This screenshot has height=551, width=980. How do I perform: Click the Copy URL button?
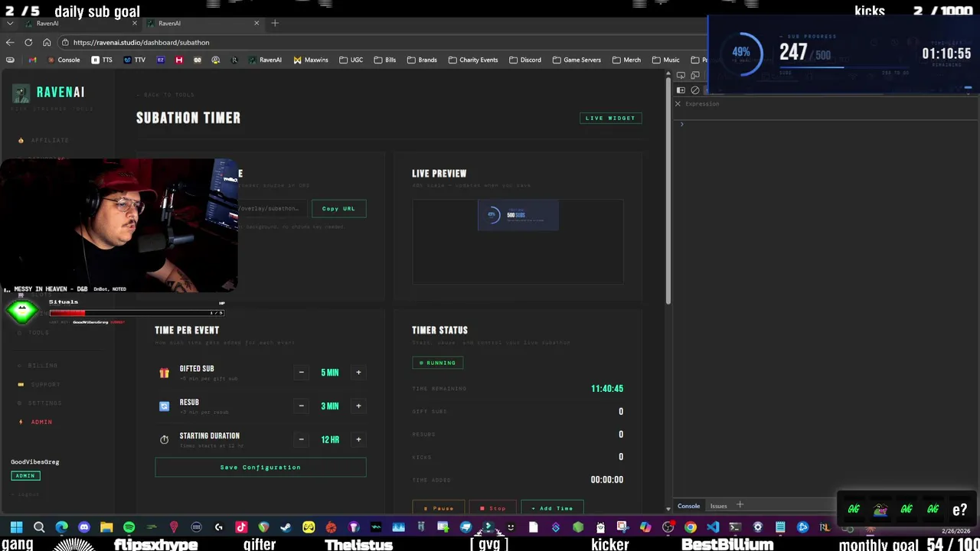pyautogui.click(x=338, y=208)
